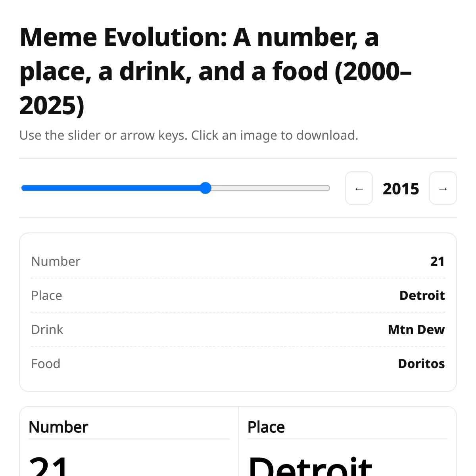
Task: Select the Mtn Dew drink value
Action: 416,330
